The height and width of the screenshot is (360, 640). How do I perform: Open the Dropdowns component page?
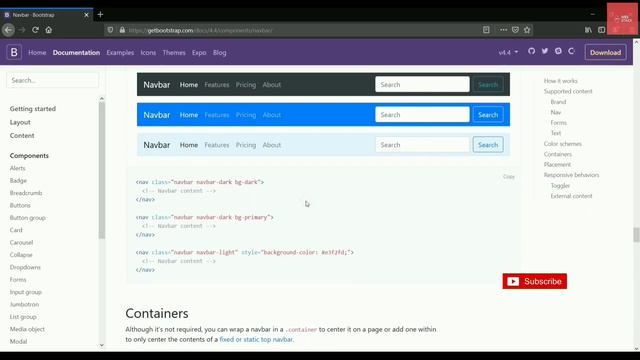[x=25, y=267]
